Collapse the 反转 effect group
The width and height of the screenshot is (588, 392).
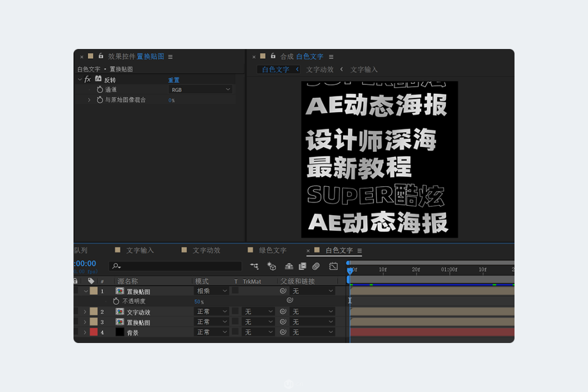coord(79,79)
